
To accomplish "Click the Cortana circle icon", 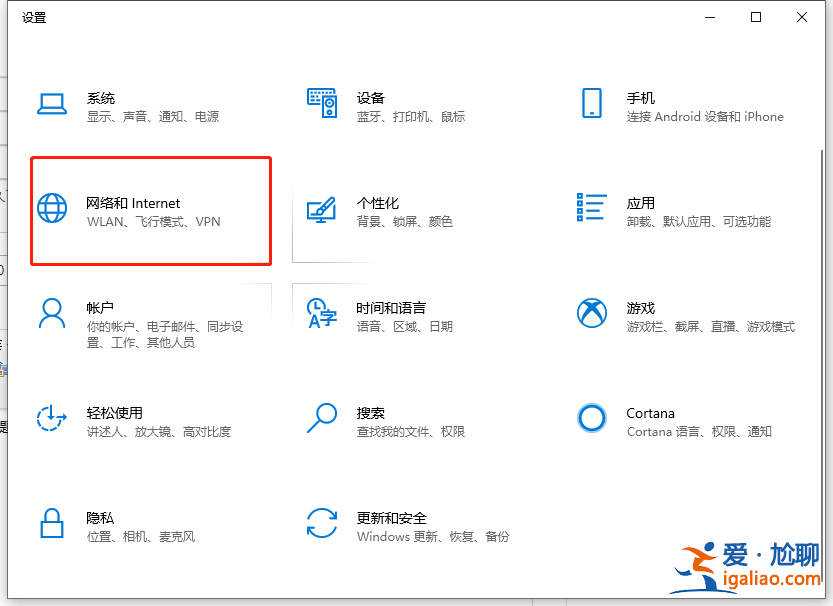I will tap(591, 420).
